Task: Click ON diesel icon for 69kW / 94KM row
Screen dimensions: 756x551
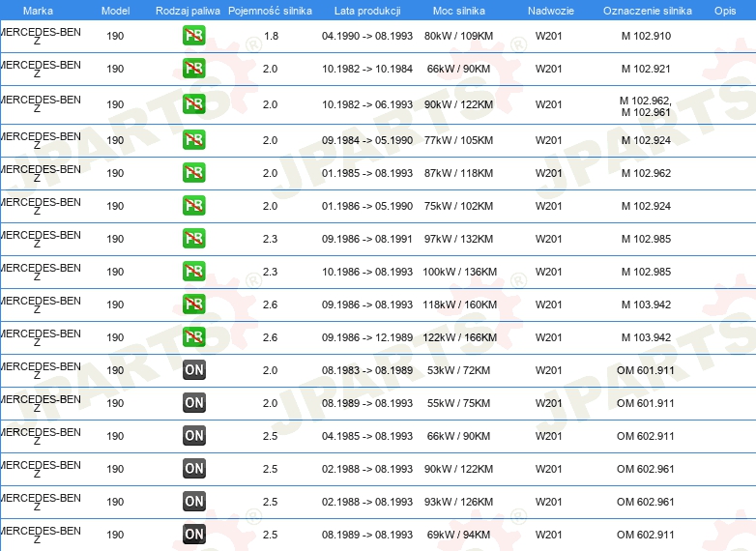Action: pos(193,534)
